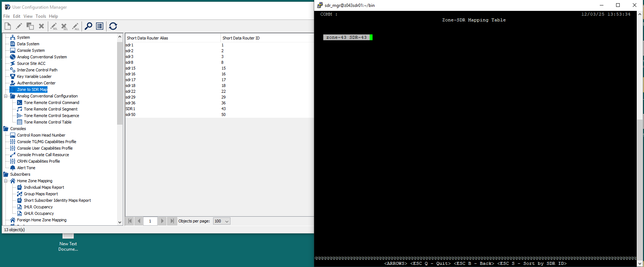Click the Edit All (pencil ALL) icon
The image size is (644, 267).
76,26
